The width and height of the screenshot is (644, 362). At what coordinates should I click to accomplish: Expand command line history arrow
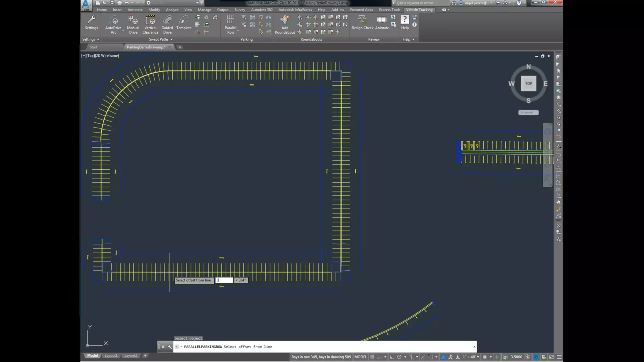coord(474,347)
